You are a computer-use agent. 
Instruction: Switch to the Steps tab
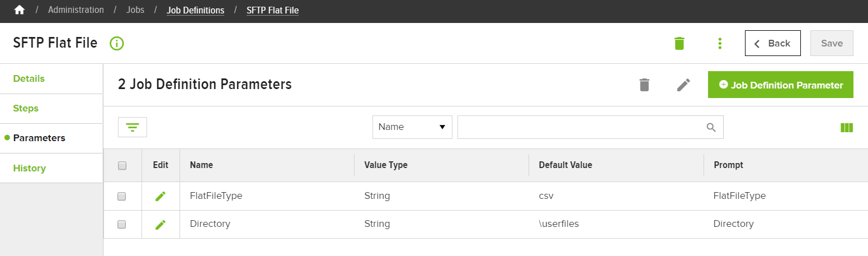[26, 108]
